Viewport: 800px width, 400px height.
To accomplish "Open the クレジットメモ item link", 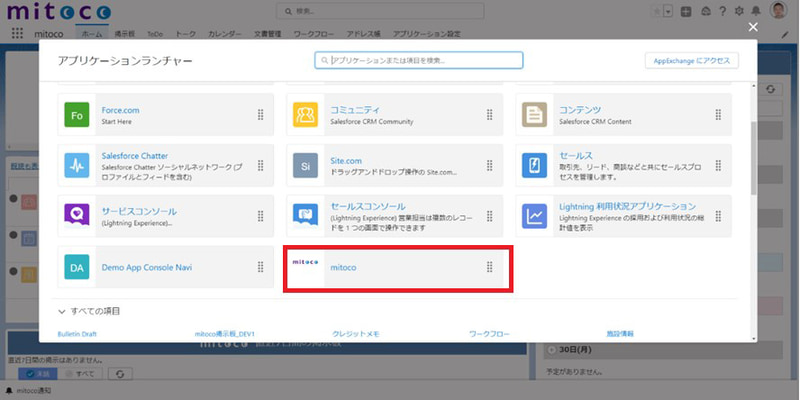I will [x=356, y=334].
